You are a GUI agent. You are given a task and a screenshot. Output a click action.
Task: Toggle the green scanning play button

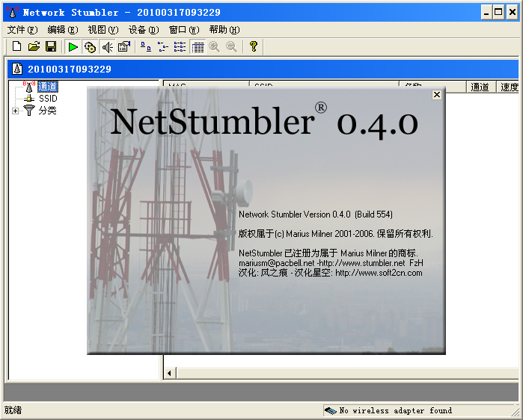[73, 47]
